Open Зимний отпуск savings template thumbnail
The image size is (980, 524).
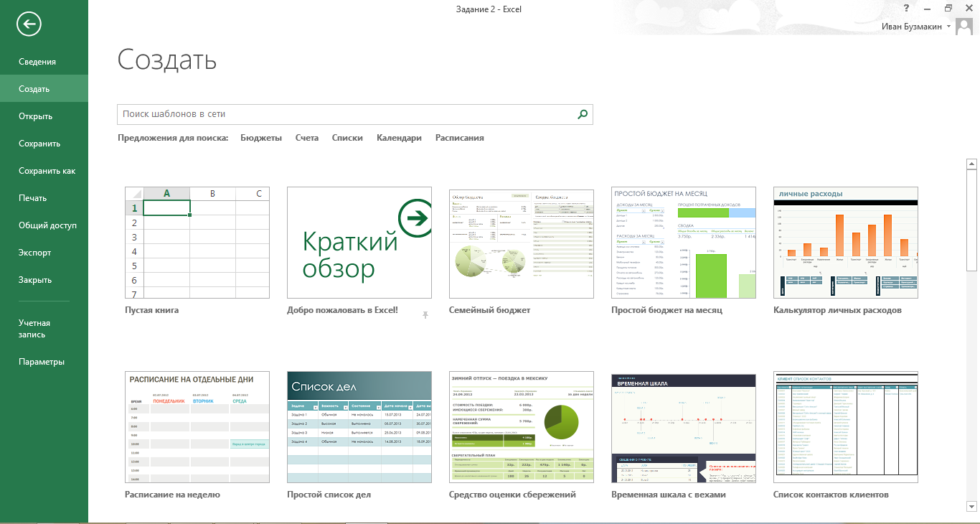pyautogui.click(x=522, y=427)
